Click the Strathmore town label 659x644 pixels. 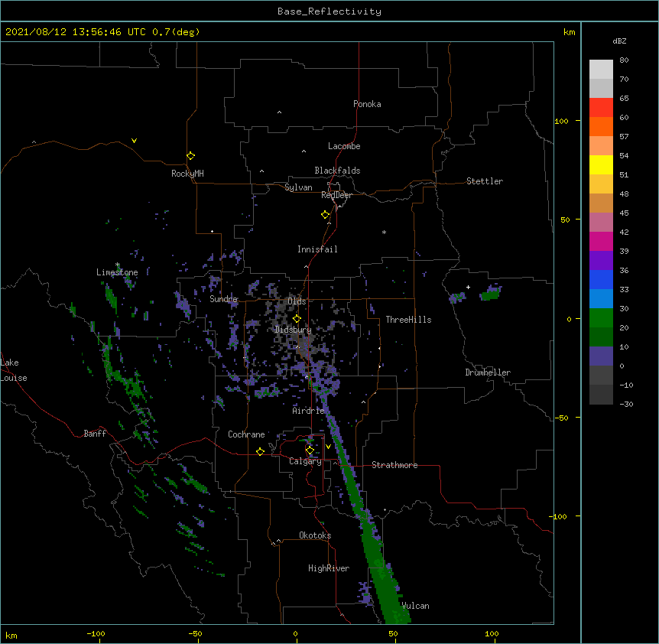click(x=394, y=465)
